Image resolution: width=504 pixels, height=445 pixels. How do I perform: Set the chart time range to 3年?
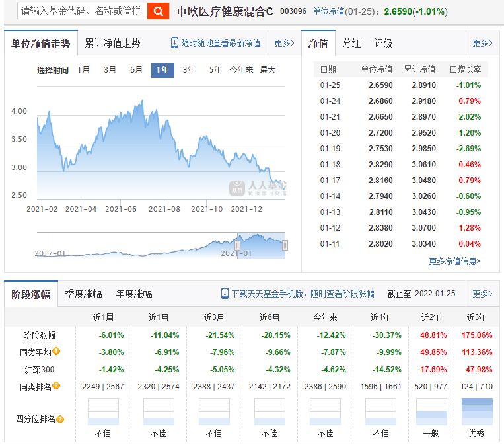[x=189, y=70]
